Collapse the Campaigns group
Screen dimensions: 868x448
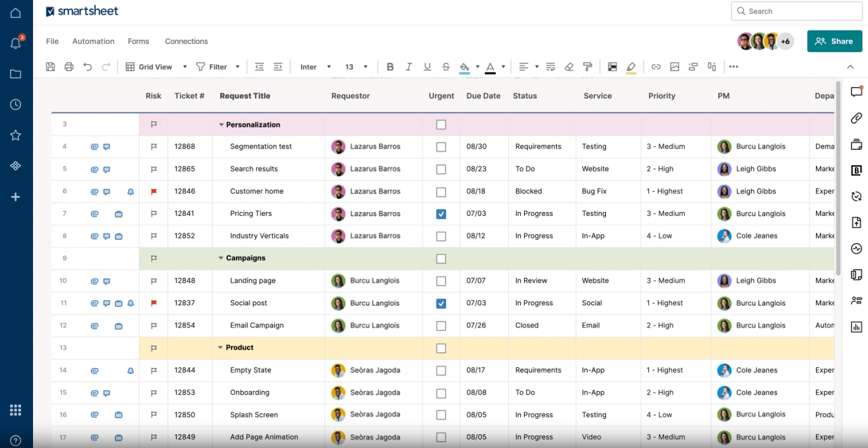coord(221,258)
